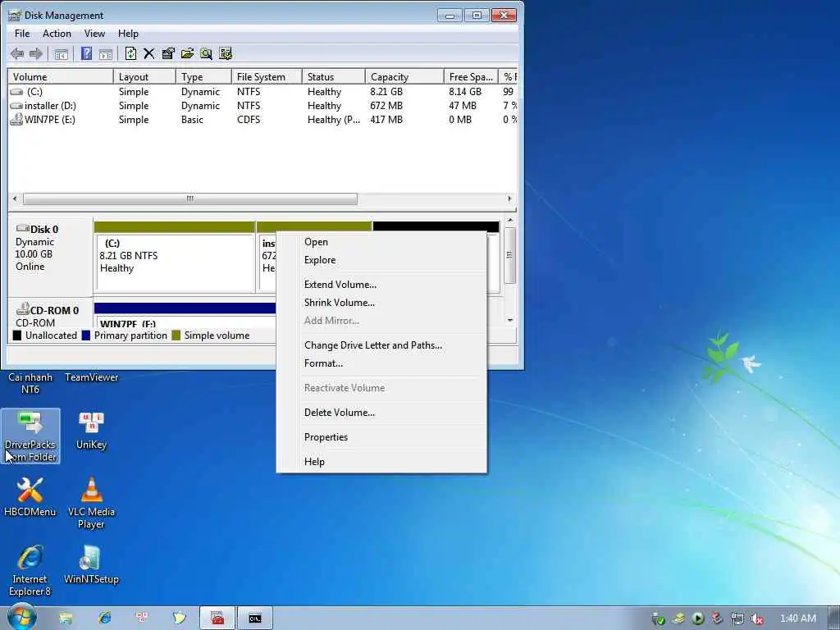This screenshot has height=630, width=840.
Task: Select the installer (D:) volume row
Action: click(262, 106)
